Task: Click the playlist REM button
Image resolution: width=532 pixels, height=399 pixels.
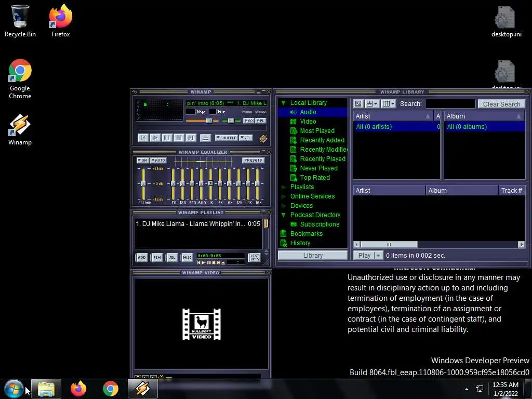Action: tap(157, 258)
